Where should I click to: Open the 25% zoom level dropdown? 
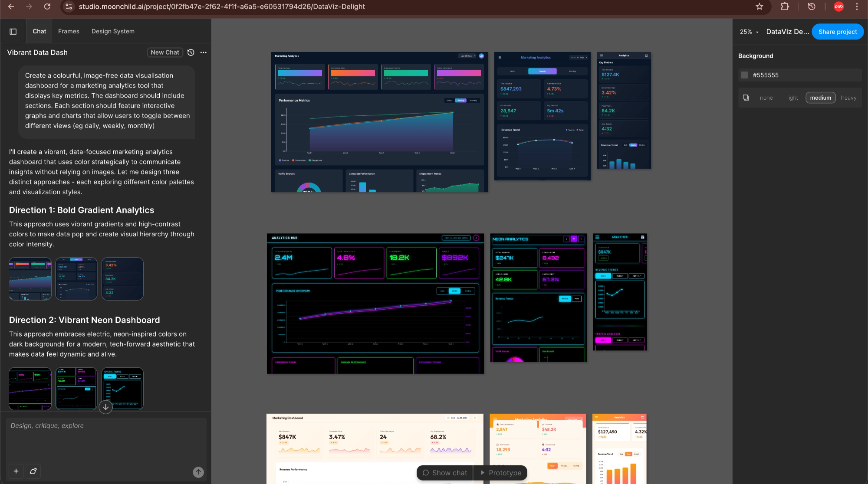pyautogui.click(x=749, y=32)
